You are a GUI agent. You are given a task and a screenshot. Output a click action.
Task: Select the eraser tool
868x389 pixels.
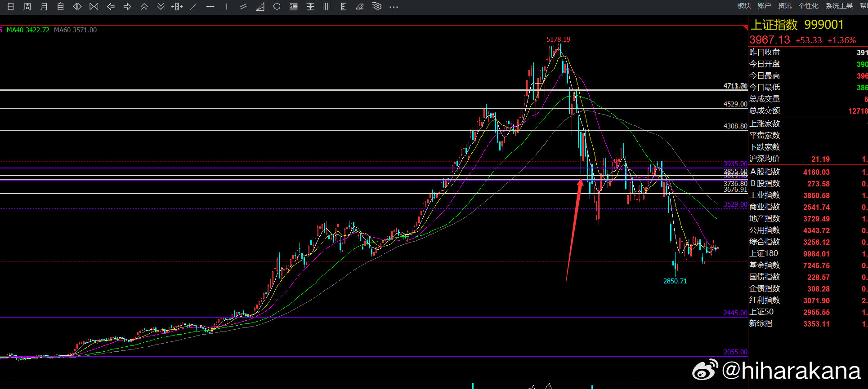[x=360, y=7]
